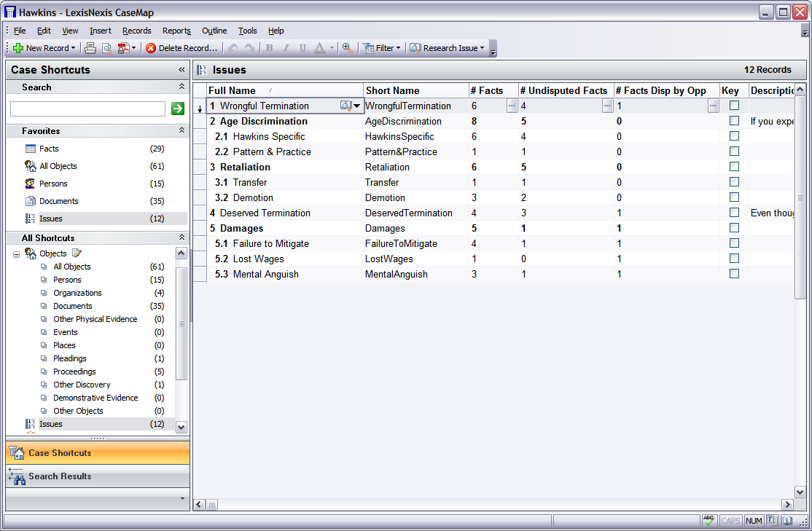
Task: Open New Record dropdown arrow
Action: [73, 48]
